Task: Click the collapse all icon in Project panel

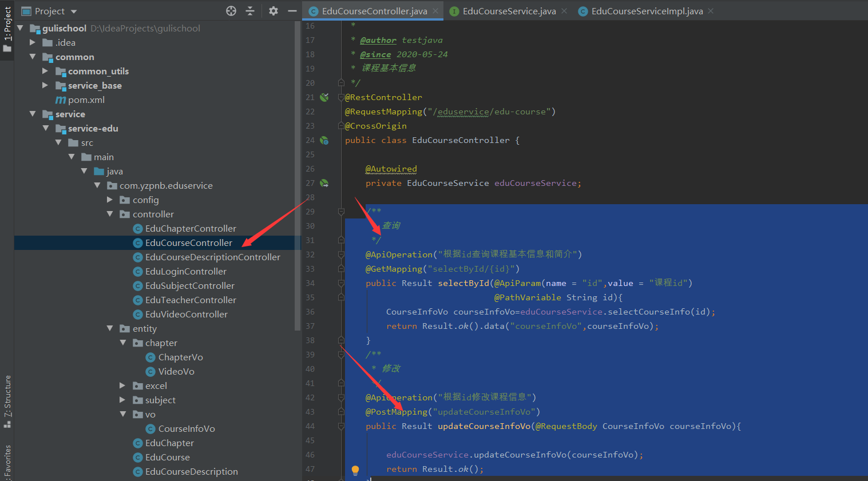Action: 250,11
